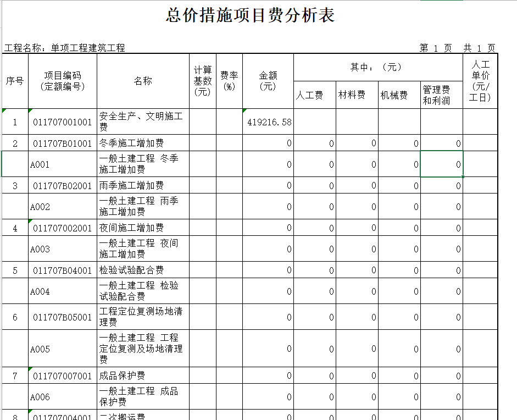Click sequence number 7 cell

[15, 375]
